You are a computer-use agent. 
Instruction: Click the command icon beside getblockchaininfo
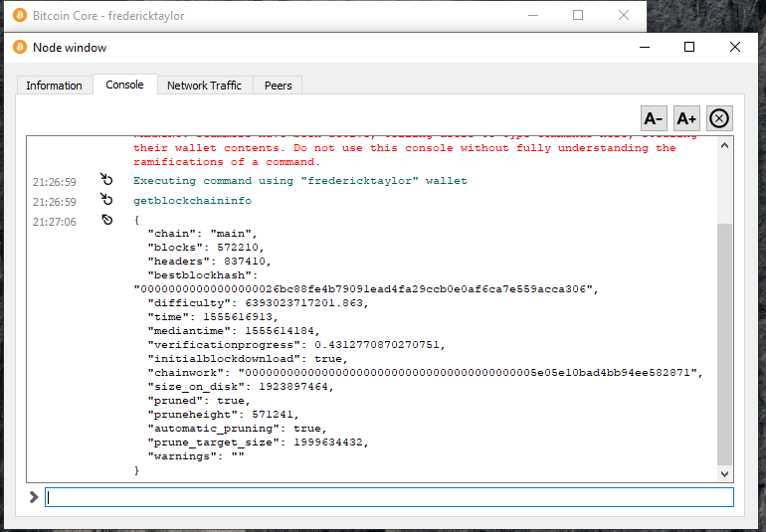coord(106,199)
